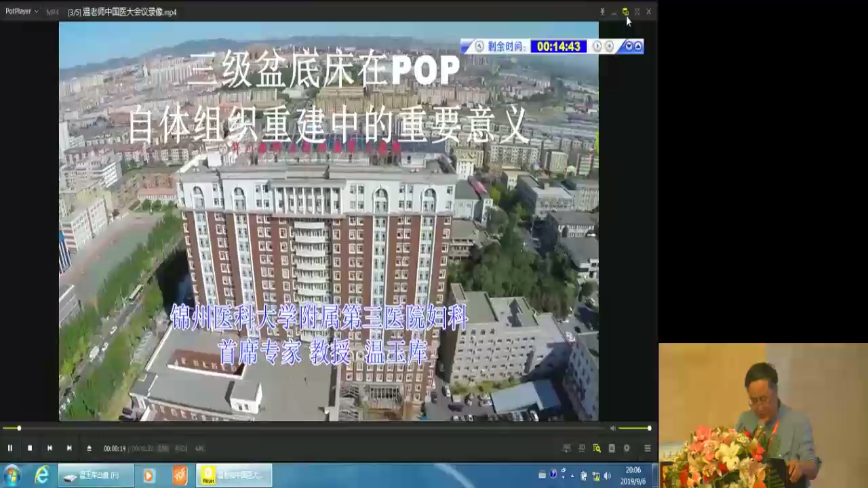
Task: Skip to the previous file in playlist
Action: coord(50,448)
